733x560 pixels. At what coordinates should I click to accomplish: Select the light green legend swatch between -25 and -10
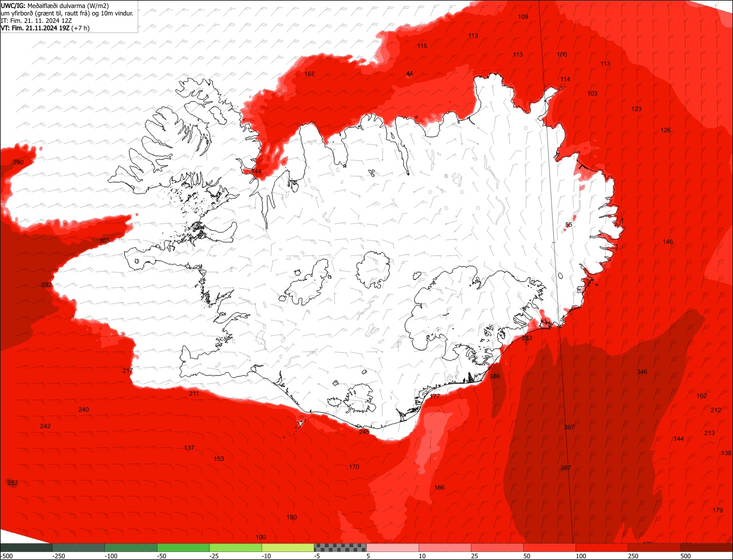236,548
